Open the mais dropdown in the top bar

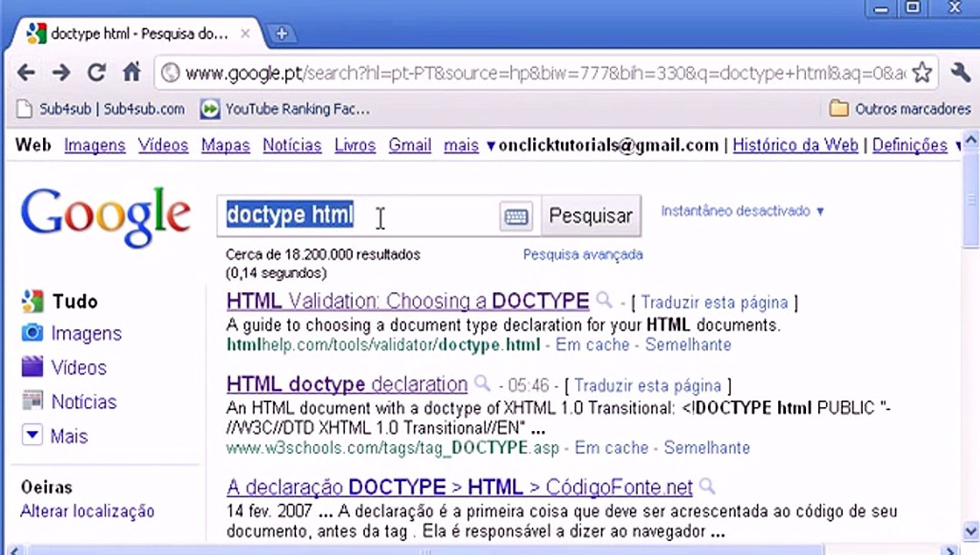coord(470,145)
